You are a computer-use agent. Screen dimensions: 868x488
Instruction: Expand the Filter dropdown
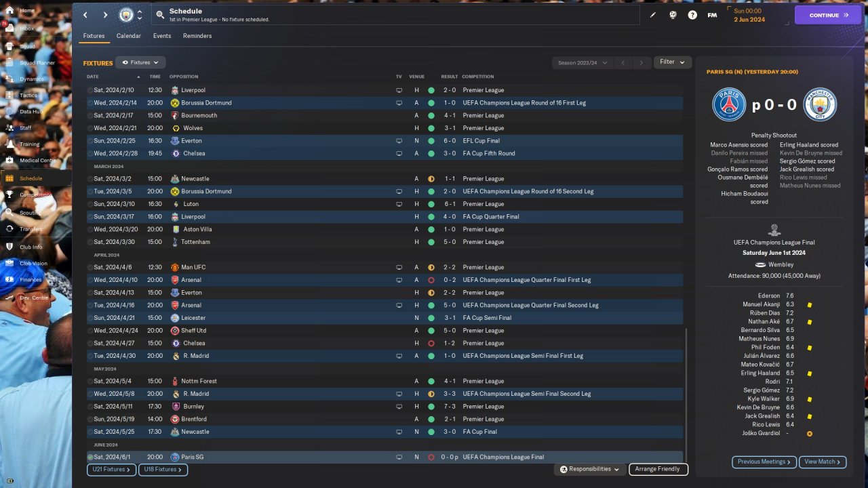pos(672,62)
